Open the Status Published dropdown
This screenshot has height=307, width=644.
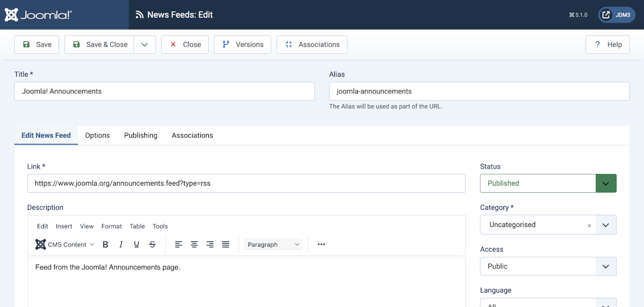548,183
